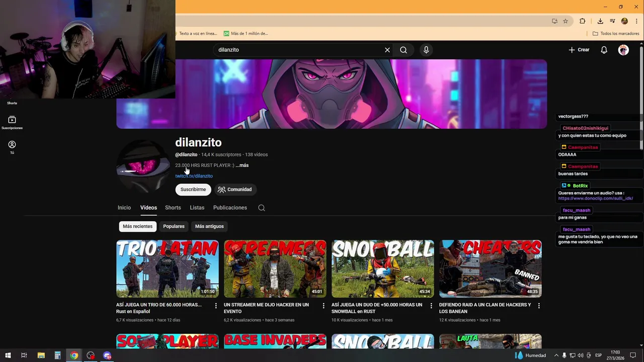This screenshot has height=362, width=644.
Task: Click BotRix username in chat
Action: [580, 186]
